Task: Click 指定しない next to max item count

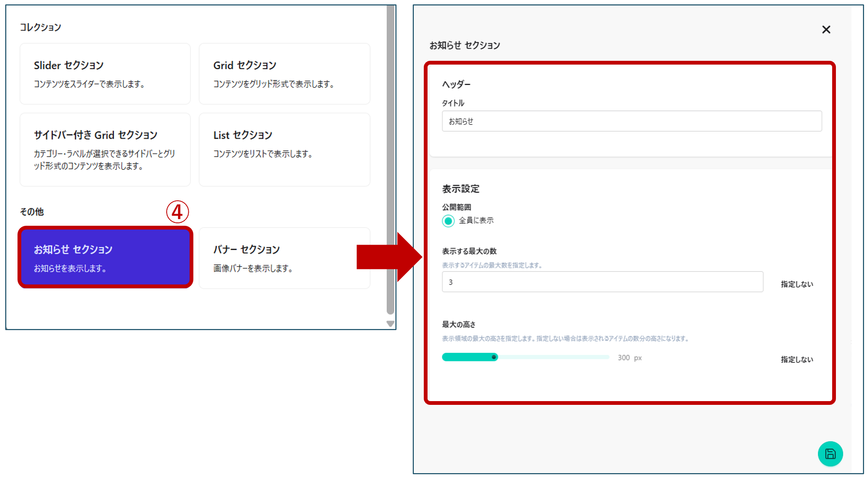Action: pyautogui.click(x=796, y=284)
